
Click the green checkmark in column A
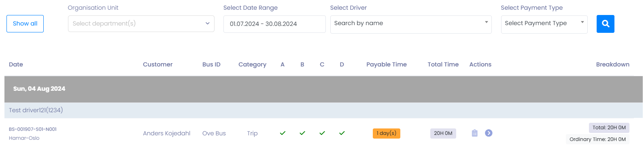pos(283,133)
